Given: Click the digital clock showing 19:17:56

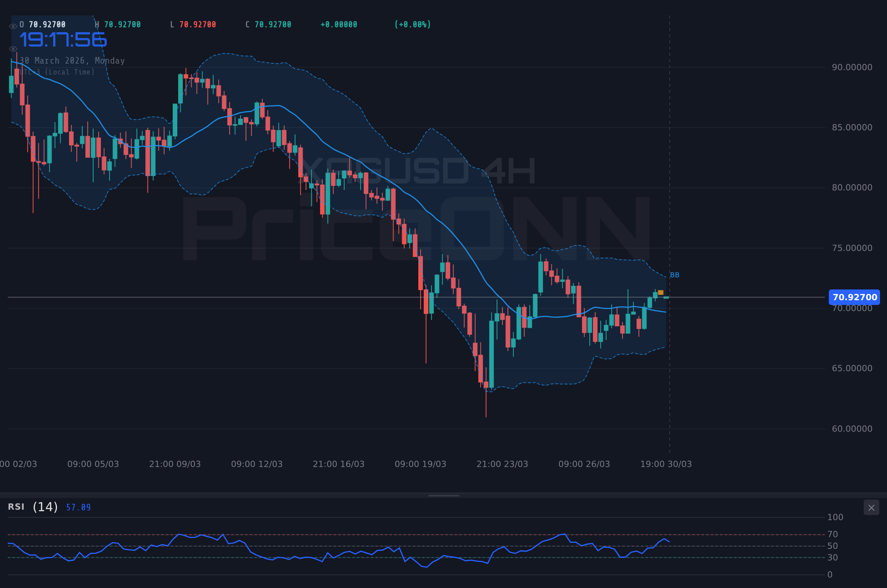Looking at the screenshot, I should pyautogui.click(x=63, y=38).
